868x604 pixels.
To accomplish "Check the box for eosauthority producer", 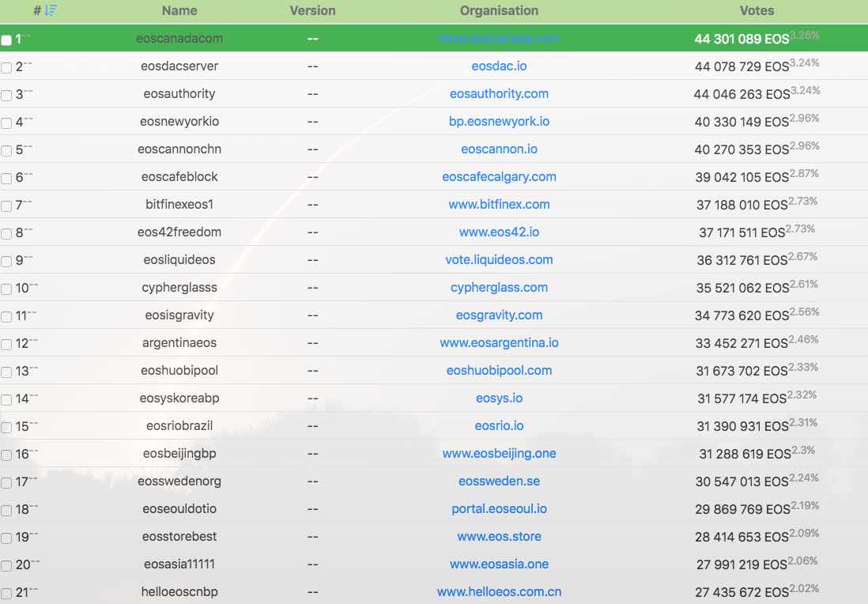I will pyautogui.click(x=6, y=95).
